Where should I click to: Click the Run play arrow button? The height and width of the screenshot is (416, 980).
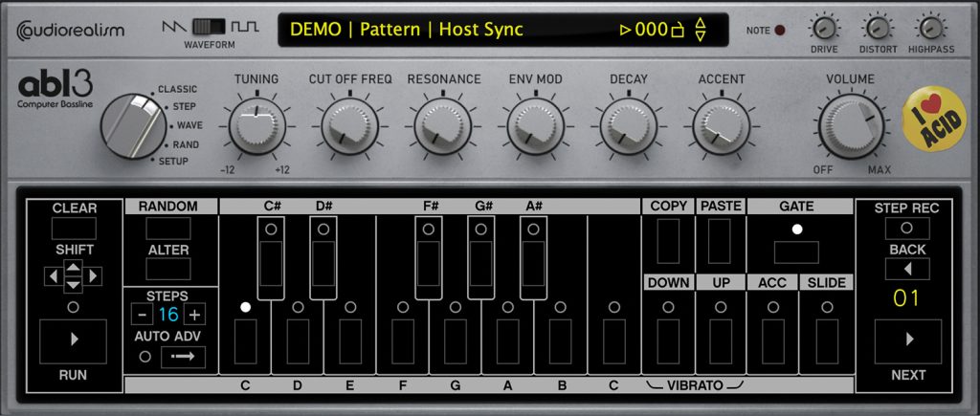point(74,339)
